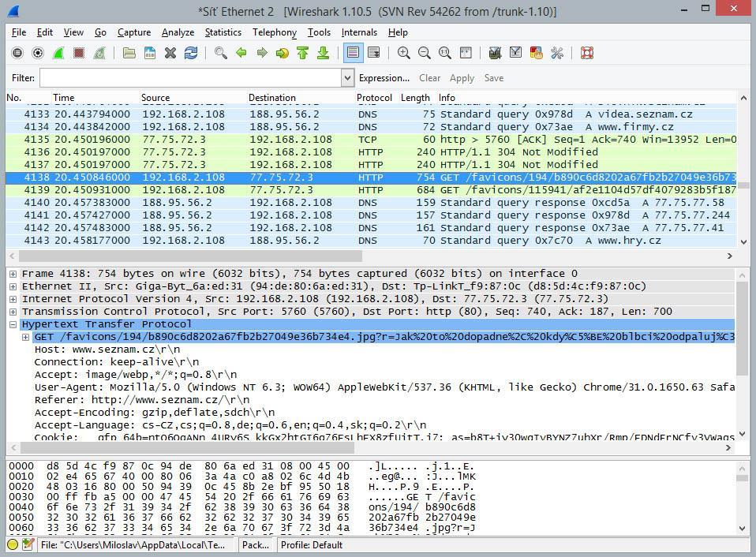Open expert info from the status bar circle
The image size is (756, 557).
13,545
